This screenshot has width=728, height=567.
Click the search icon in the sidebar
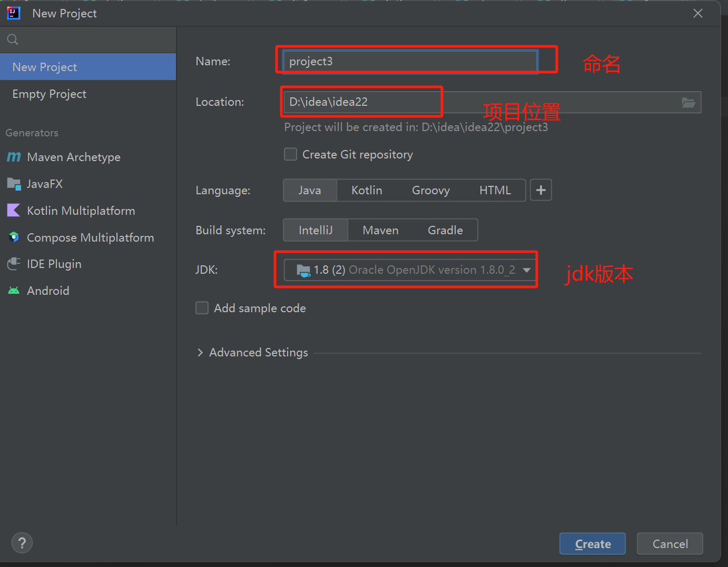tap(12, 39)
